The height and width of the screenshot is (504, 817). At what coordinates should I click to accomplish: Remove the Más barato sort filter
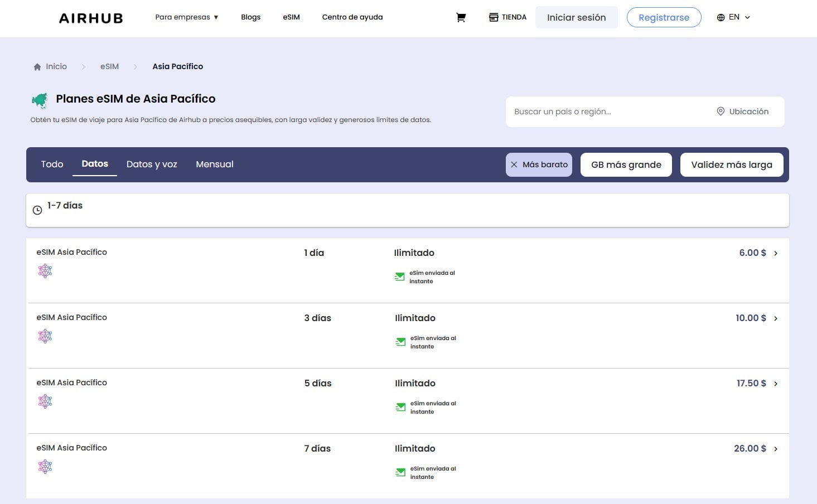[514, 164]
